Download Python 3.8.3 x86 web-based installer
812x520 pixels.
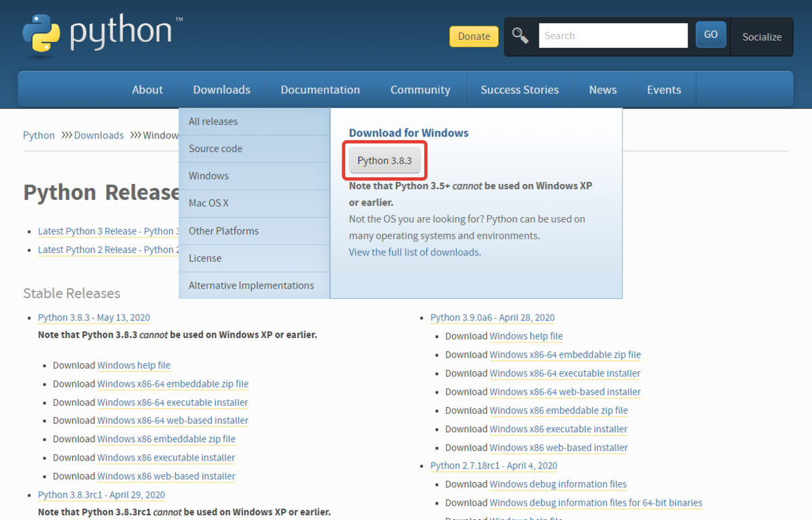click(166, 476)
